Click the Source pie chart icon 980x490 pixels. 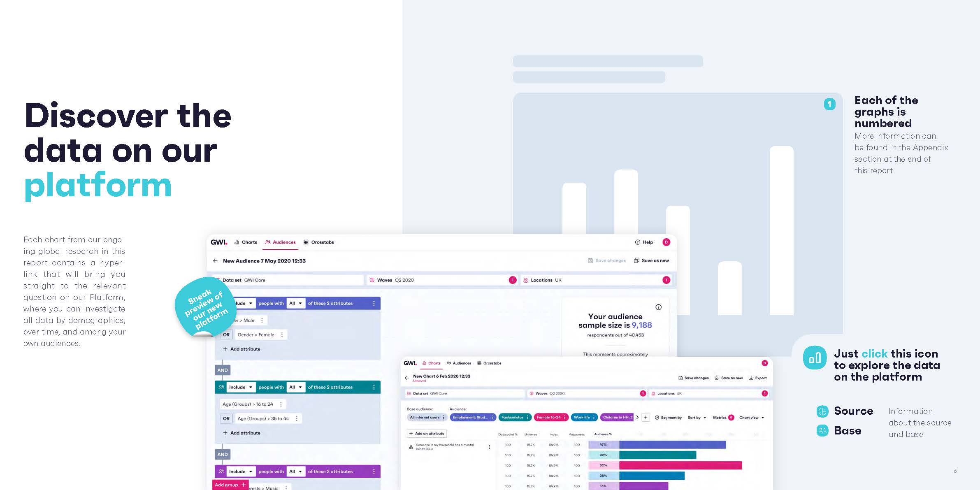point(822,411)
